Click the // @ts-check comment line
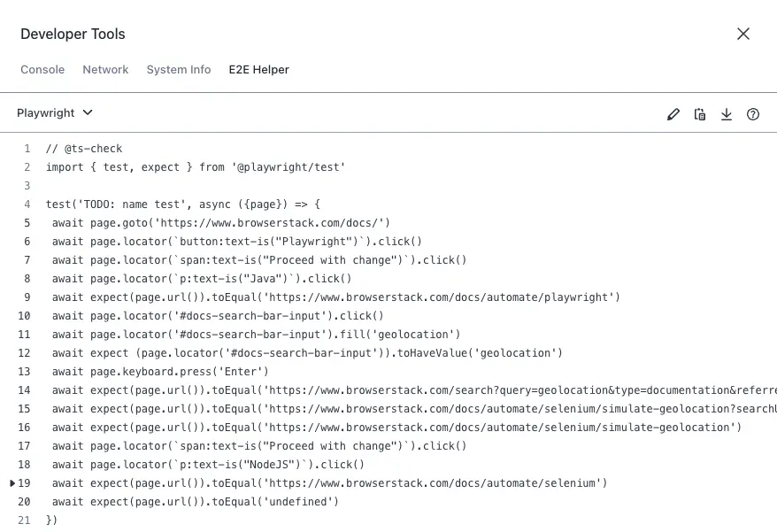777x532 pixels. (84, 149)
